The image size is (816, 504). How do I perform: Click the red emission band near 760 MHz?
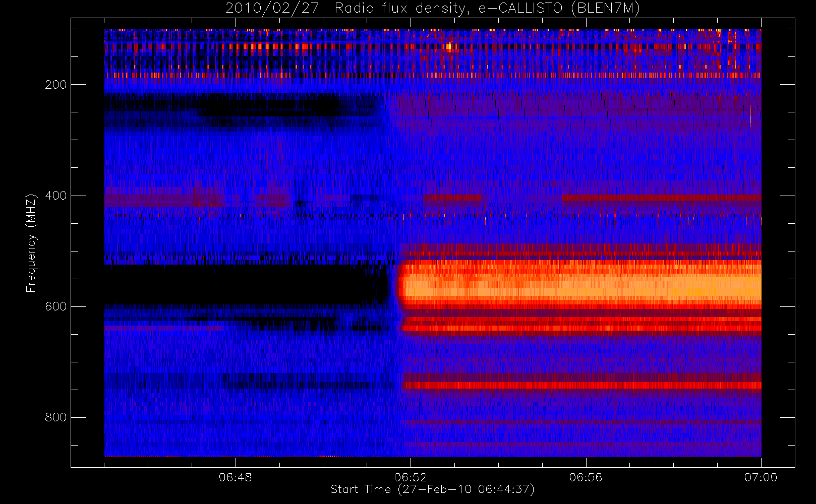tap(581, 386)
